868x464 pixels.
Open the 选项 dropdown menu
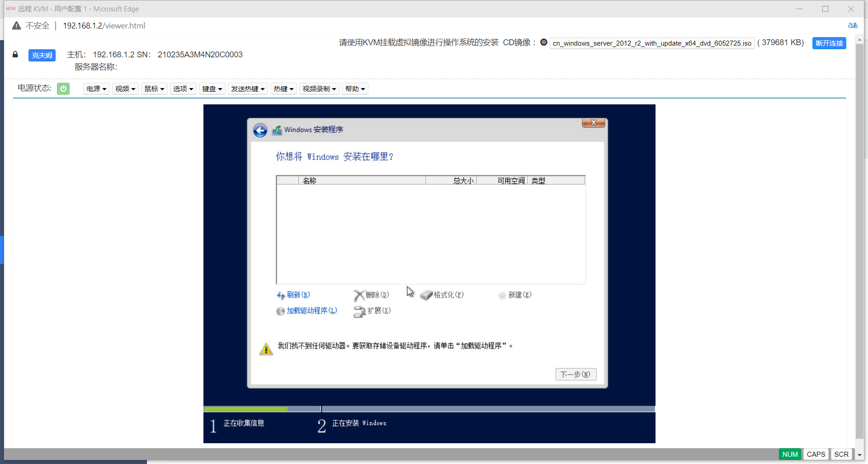(183, 89)
